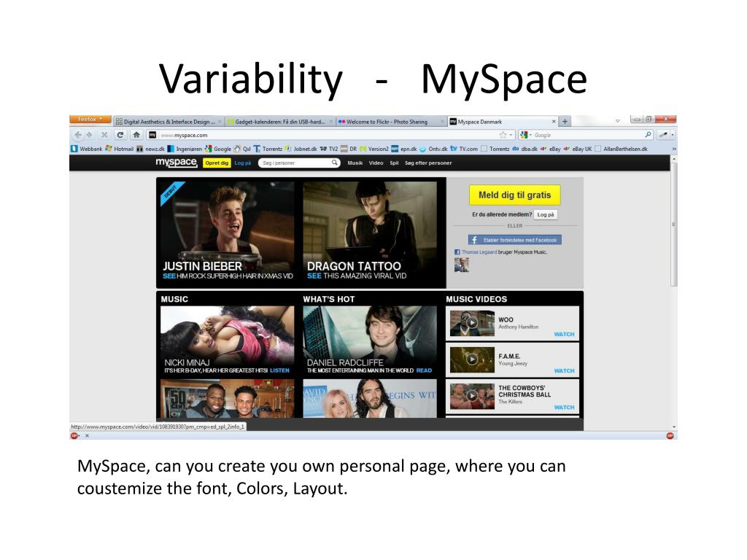747x560 pixels.
Task: Switch to the Gadget-kalenderen tab
Action: [279, 122]
